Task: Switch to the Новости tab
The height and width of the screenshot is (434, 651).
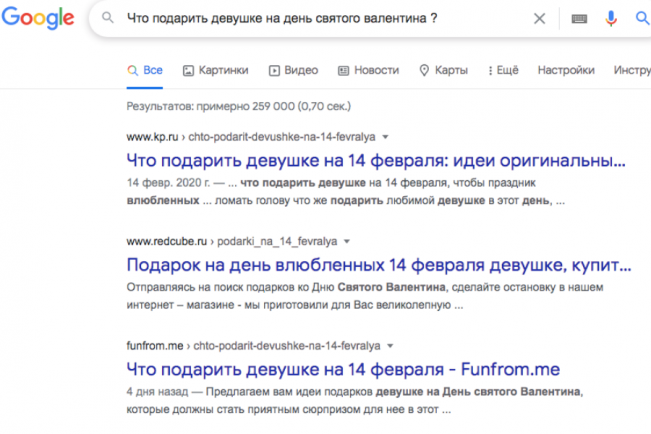Action: coord(368,70)
